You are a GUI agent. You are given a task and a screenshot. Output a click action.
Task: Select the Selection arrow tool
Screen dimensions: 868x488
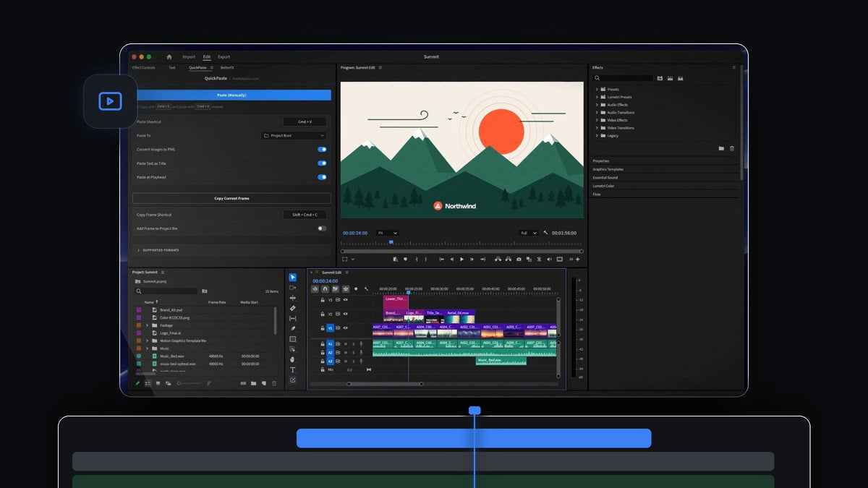coord(293,278)
